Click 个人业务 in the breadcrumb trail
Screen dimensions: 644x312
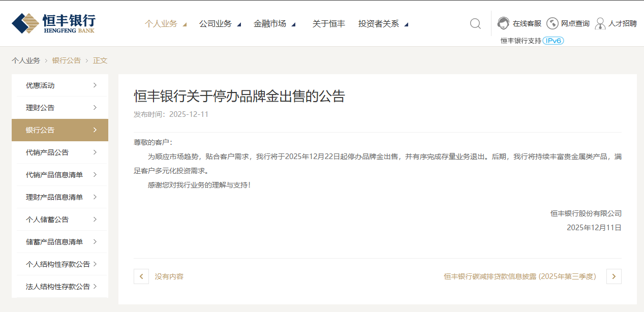pyautogui.click(x=25, y=60)
